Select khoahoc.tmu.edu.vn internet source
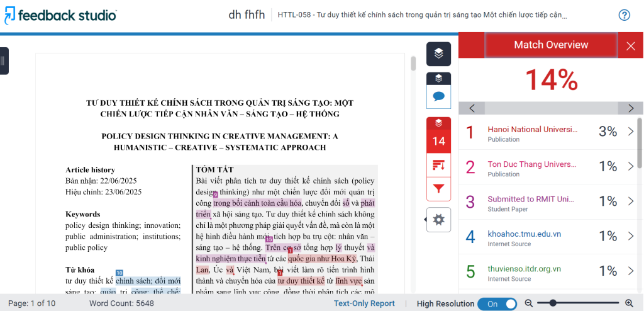 524,234
